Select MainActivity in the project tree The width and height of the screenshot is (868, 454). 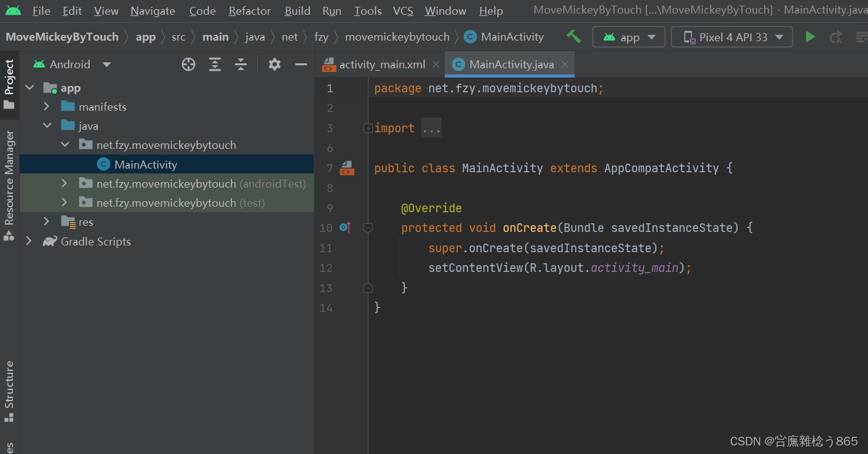coord(167,164)
